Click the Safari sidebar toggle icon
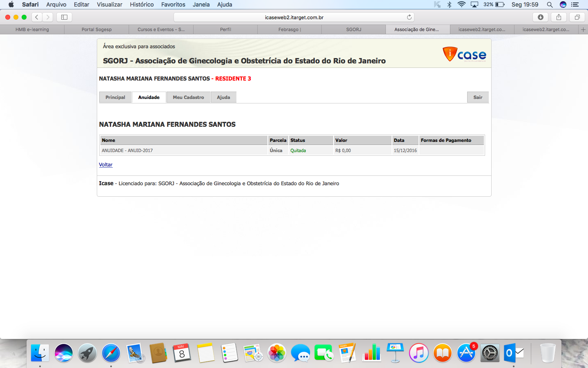The height and width of the screenshot is (368, 588). tap(64, 17)
